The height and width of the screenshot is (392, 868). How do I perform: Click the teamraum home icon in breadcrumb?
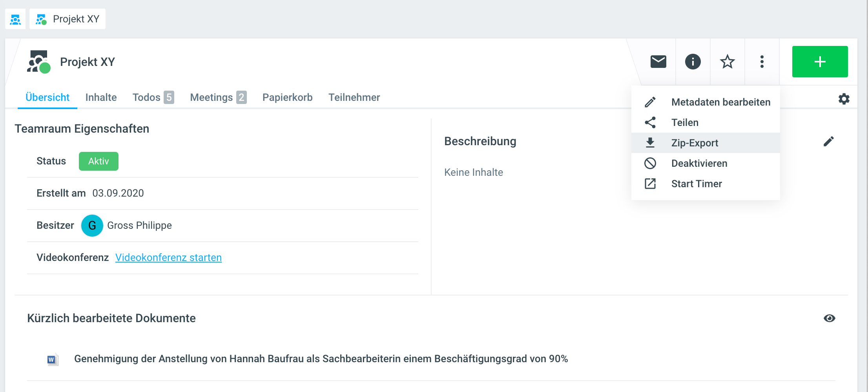(x=15, y=19)
